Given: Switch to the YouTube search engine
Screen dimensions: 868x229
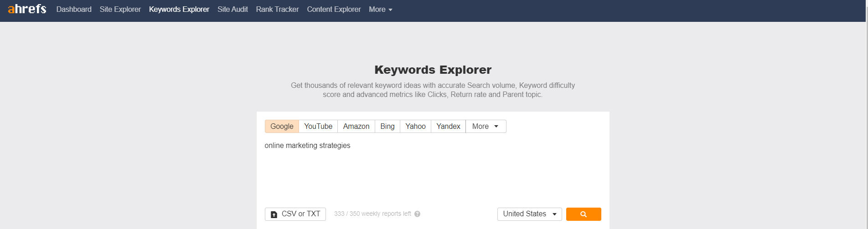Looking at the screenshot, I should tap(318, 127).
